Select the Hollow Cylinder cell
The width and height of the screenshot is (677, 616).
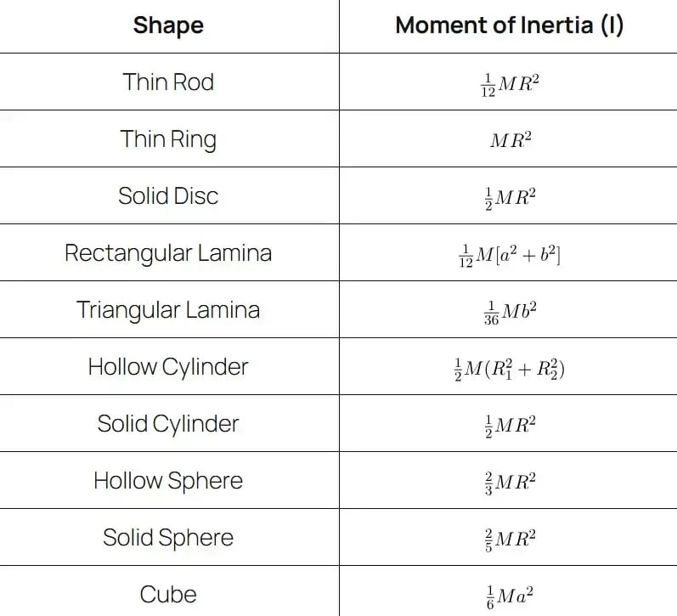pos(168,367)
